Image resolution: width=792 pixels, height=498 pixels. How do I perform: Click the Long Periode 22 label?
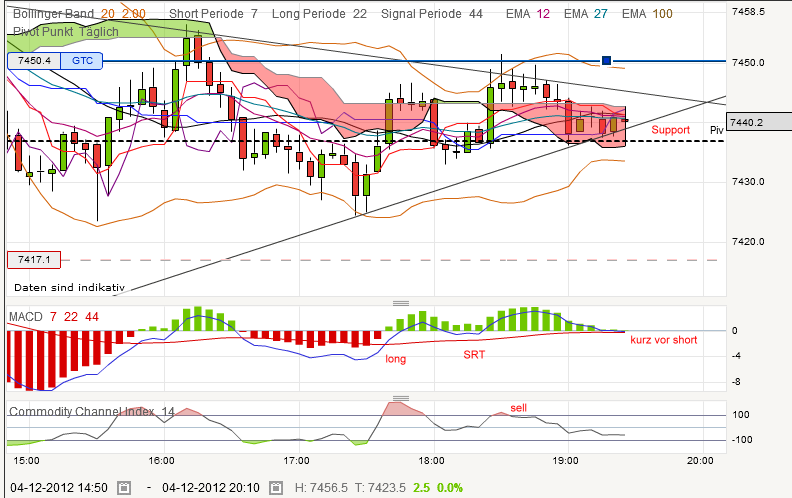pyautogui.click(x=319, y=14)
